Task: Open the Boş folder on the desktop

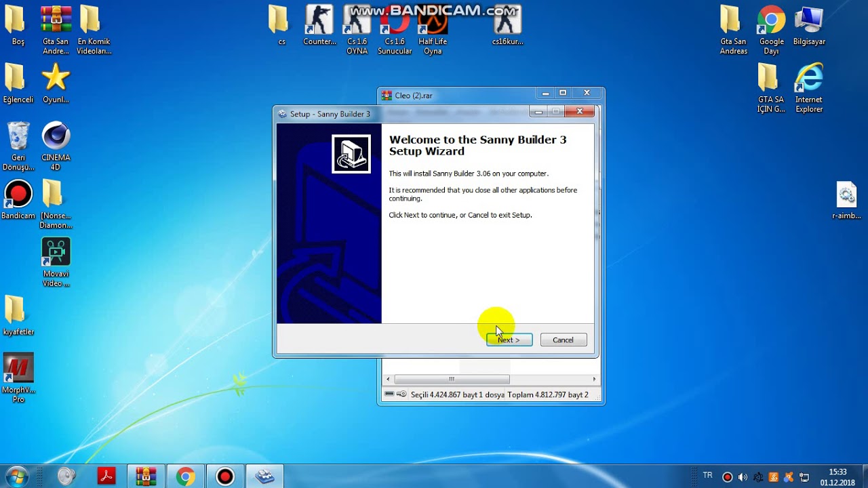Action: pyautogui.click(x=18, y=26)
